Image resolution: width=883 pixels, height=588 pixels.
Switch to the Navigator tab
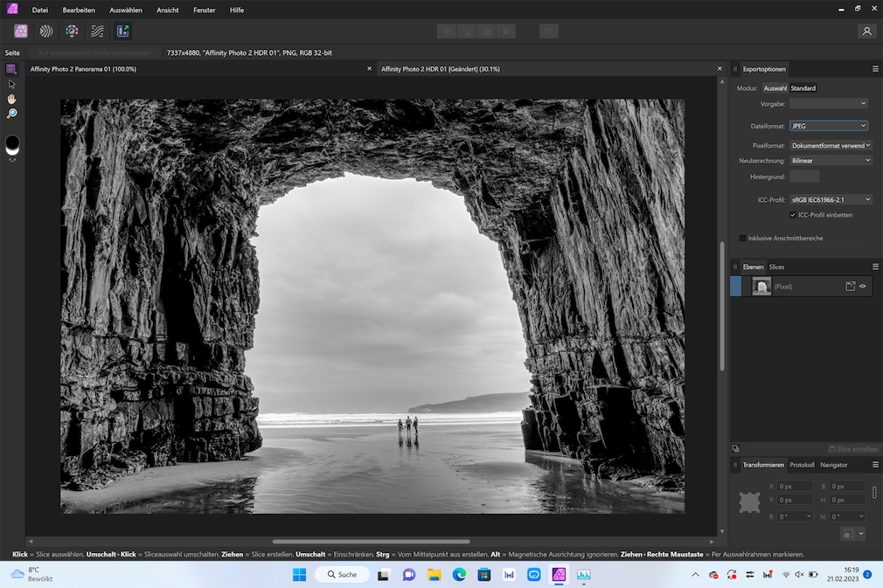834,465
